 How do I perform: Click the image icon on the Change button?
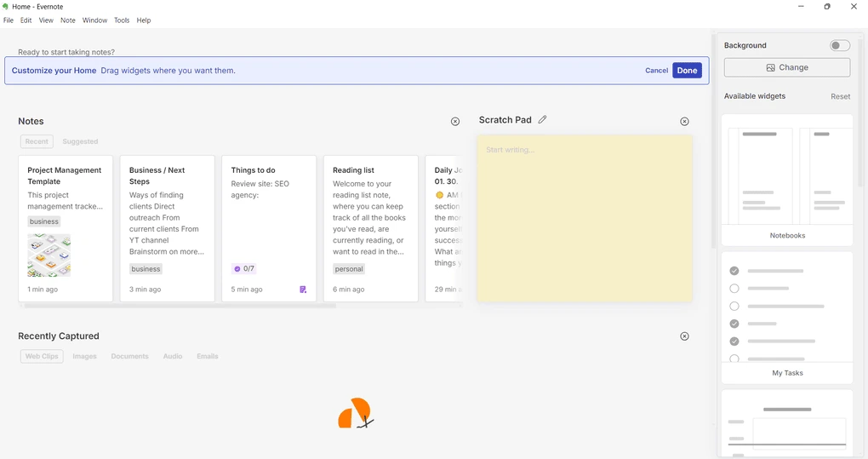click(x=770, y=68)
